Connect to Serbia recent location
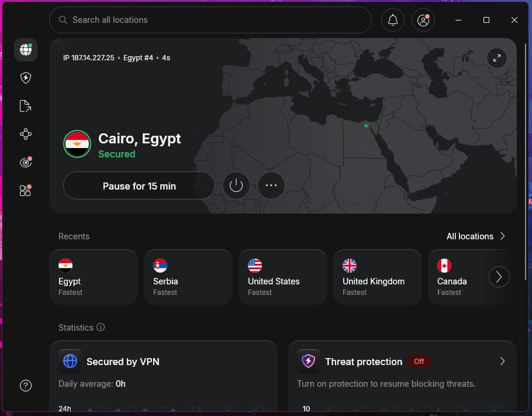 pyautogui.click(x=188, y=277)
